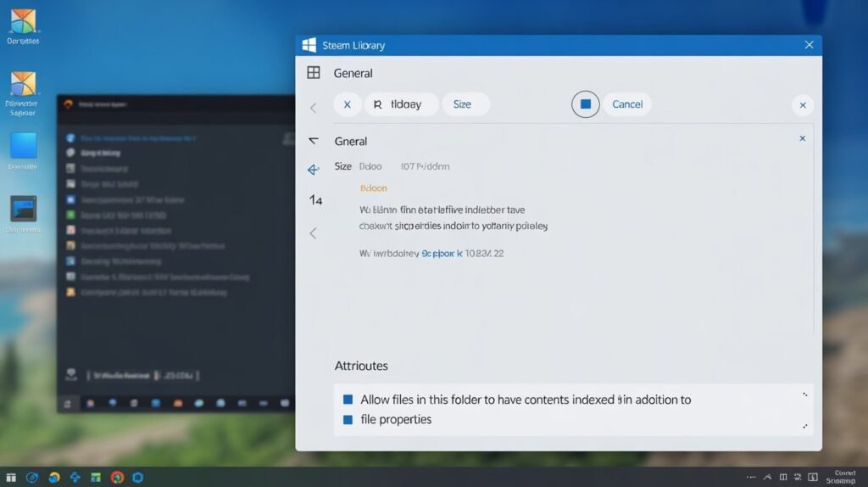The height and width of the screenshot is (487, 868).
Task: Click the round stop button next to Cancel
Action: [x=585, y=104]
